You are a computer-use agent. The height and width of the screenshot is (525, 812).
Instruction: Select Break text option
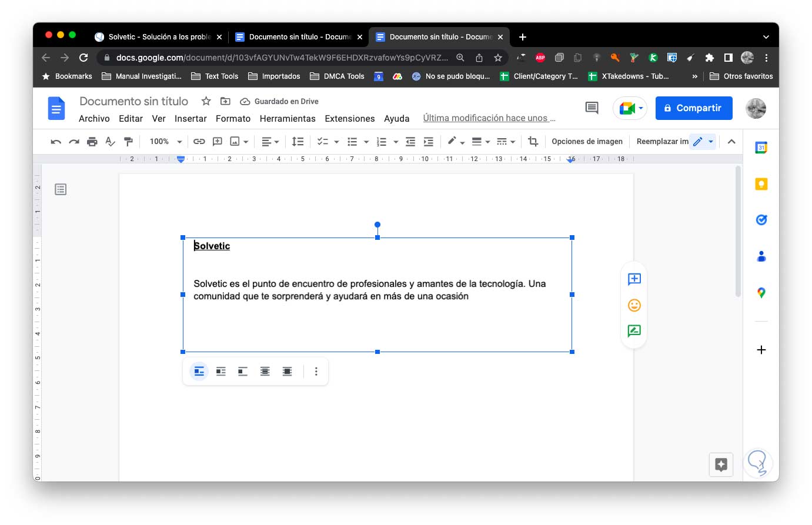click(243, 372)
